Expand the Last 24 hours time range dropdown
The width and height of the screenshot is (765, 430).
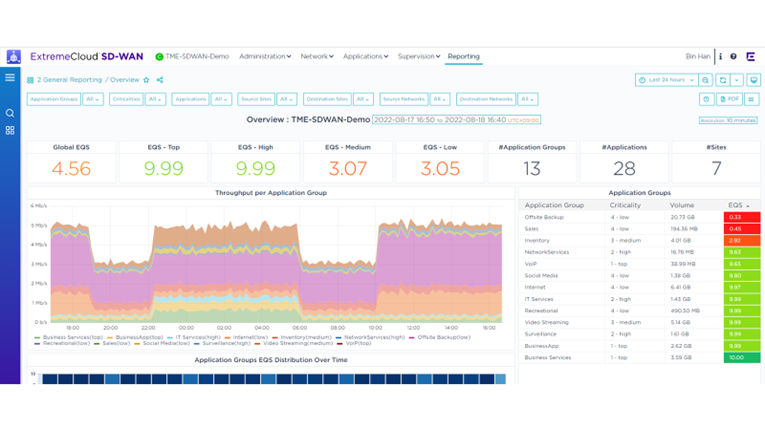pos(666,80)
